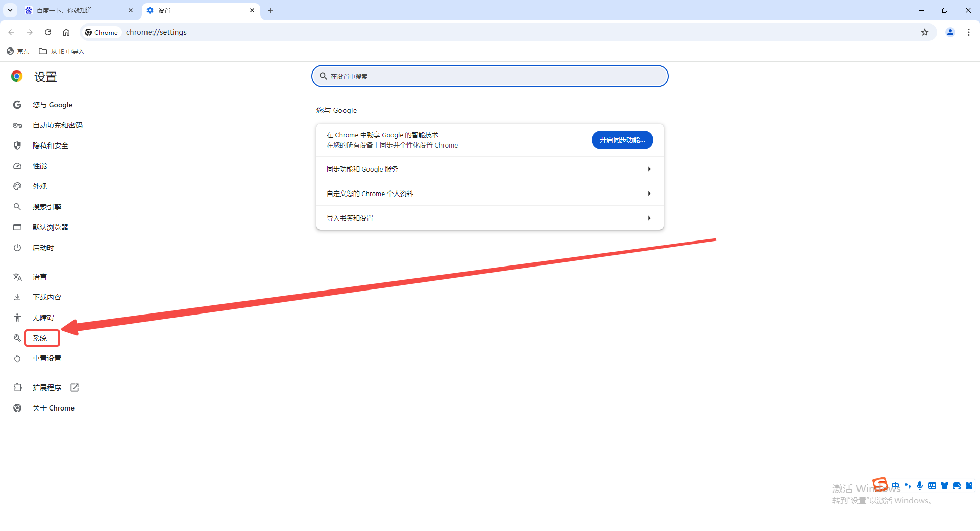Click the Sogou IME keyboard icon
The width and height of the screenshot is (980, 531).
(x=932, y=486)
